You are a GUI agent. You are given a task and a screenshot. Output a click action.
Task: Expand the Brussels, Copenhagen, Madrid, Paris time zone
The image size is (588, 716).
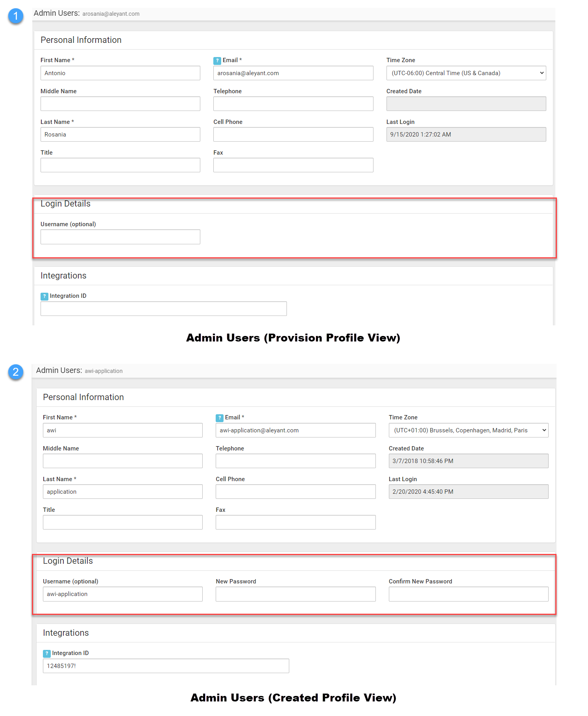coord(468,430)
